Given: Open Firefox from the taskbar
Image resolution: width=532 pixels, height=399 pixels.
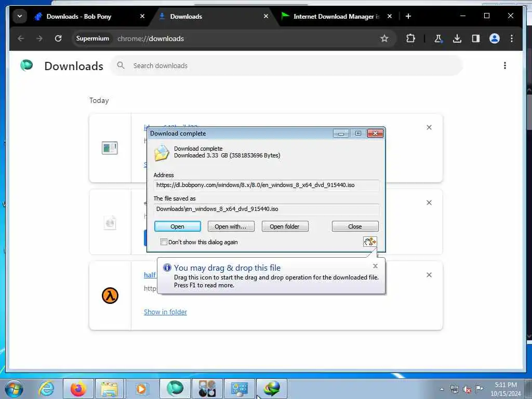Looking at the screenshot, I should point(78,389).
